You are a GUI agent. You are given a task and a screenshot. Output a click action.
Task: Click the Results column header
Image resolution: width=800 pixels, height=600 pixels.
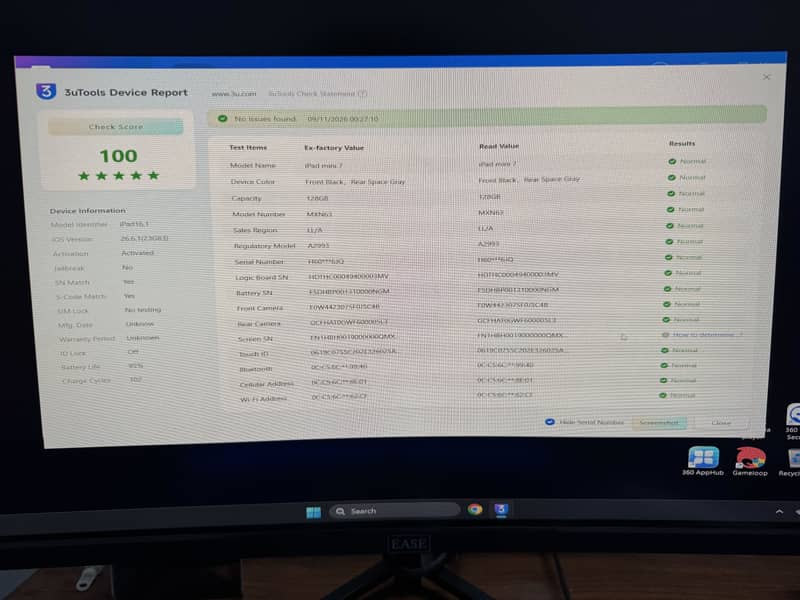tap(682, 143)
